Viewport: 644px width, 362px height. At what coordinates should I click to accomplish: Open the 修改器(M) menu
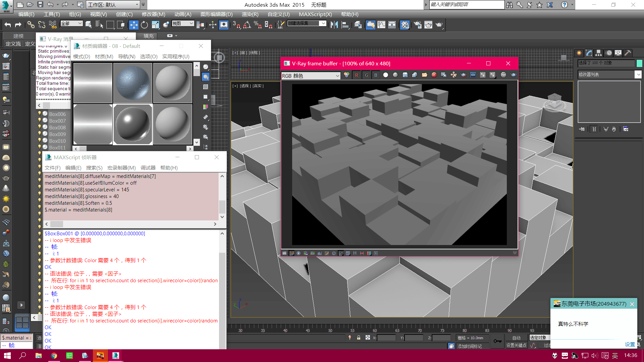tap(153, 14)
